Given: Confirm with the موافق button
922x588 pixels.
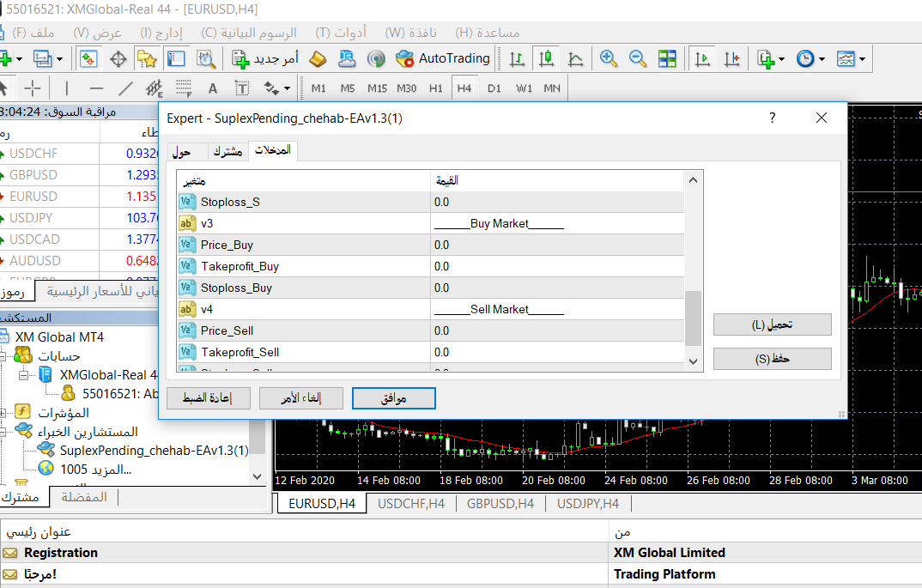Looking at the screenshot, I should coord(394,398).
